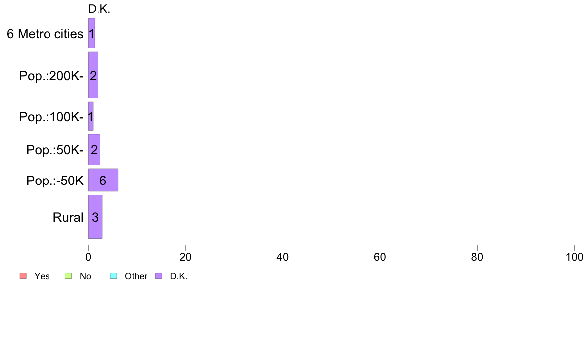Click the cyan Other legend swatch

114,276
